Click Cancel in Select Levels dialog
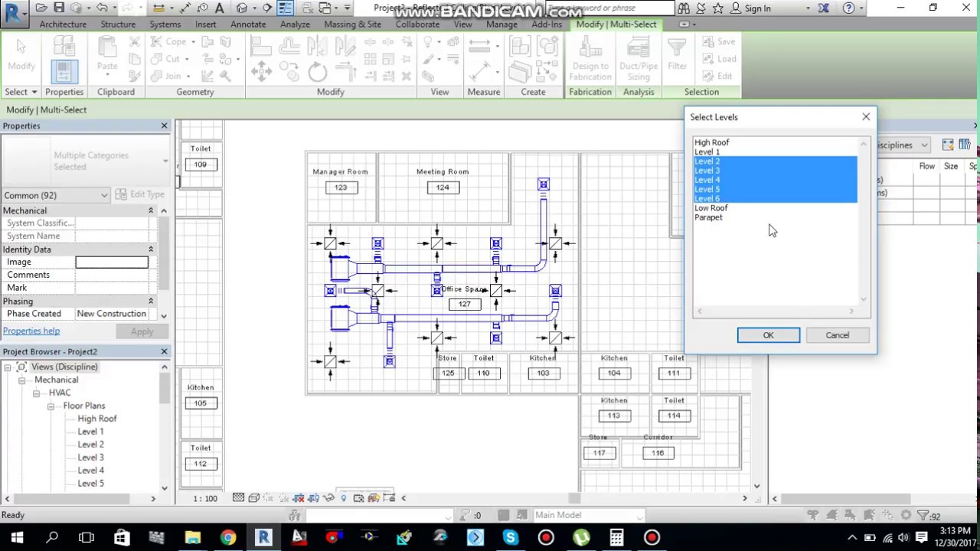Viewport: 980px width, 551px height. (838, 335)
